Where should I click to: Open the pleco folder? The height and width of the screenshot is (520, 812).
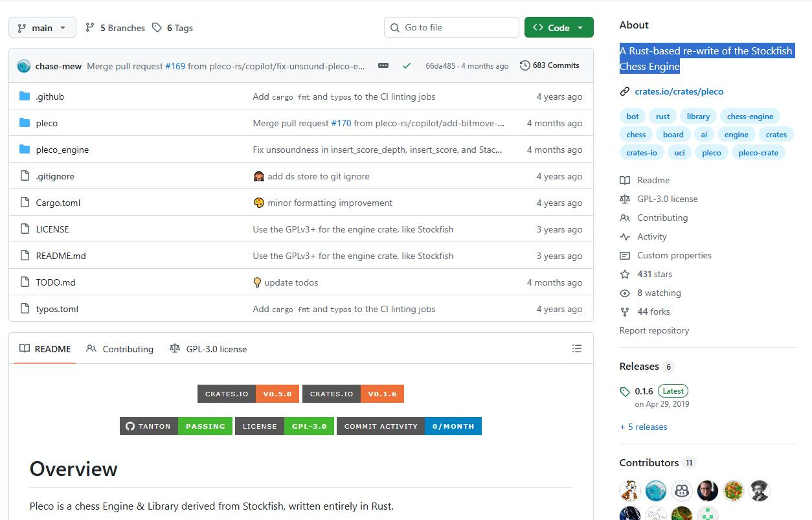(47, 123)
